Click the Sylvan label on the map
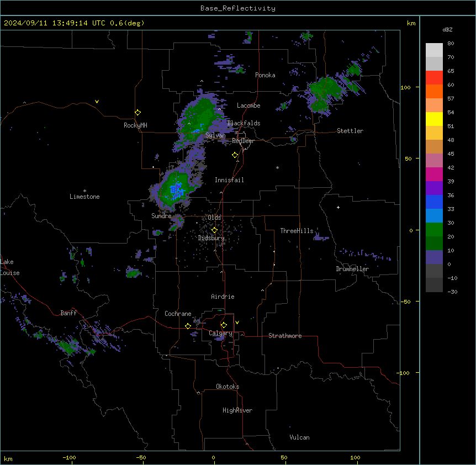The width and height of the screenshot is (476, 465). coord(215,135)
